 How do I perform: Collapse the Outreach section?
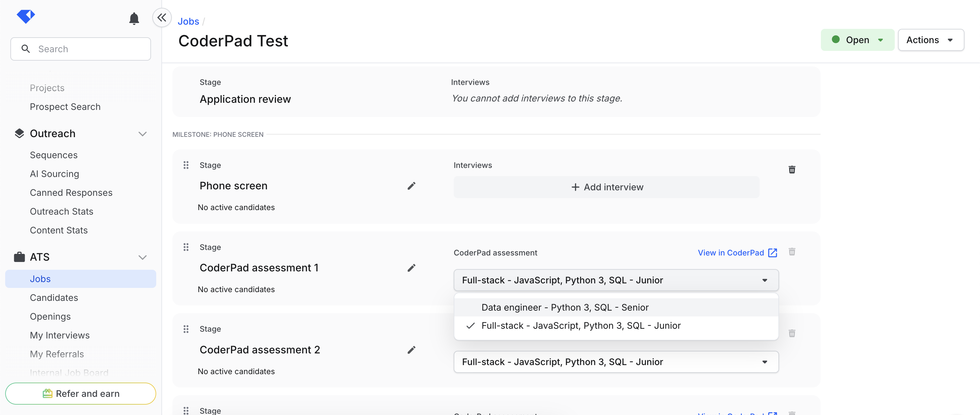click(x=143, y=134)
